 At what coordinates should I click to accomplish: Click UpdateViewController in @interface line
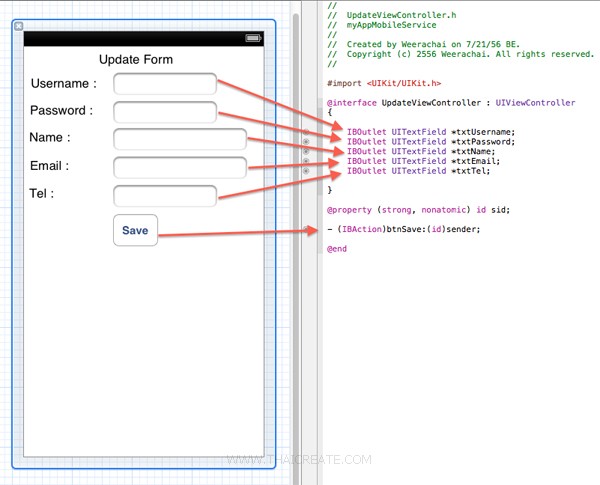(431, 103)
